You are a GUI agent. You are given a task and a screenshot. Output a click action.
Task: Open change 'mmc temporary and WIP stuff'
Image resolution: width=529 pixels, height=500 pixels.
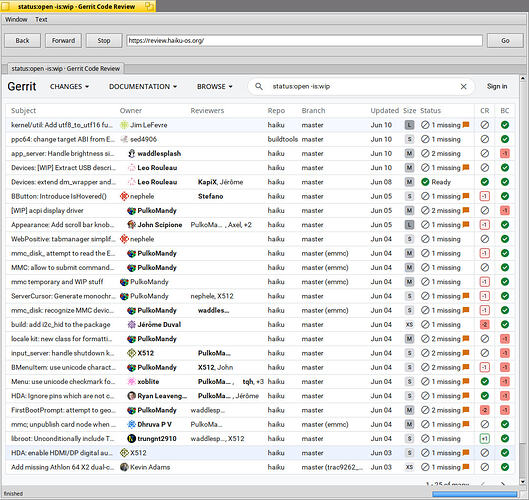pyautogui.click(x=57, y=282)
